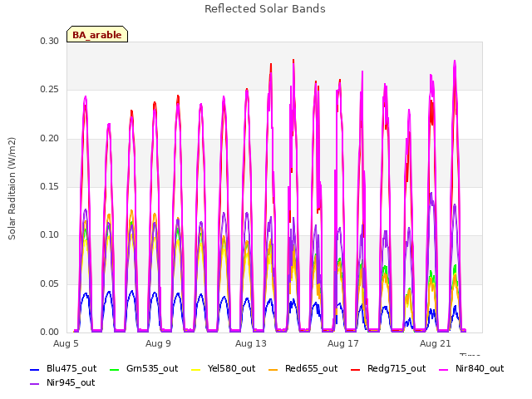Toggle the Yel580_out legend entry
Screen dimensions: 532x399
click(x=224, y=368)
